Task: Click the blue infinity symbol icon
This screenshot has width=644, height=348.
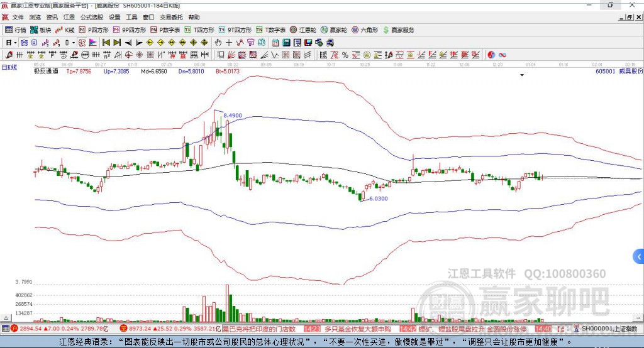Action: [502, 55]
